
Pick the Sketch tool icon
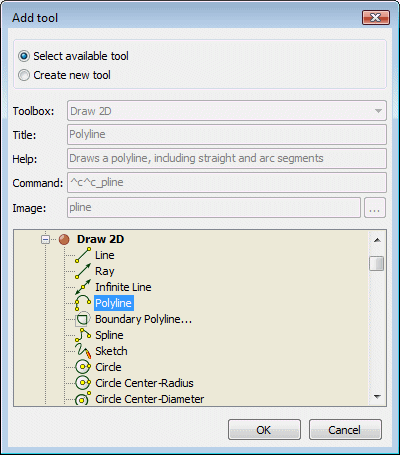(x=83, y=351)
